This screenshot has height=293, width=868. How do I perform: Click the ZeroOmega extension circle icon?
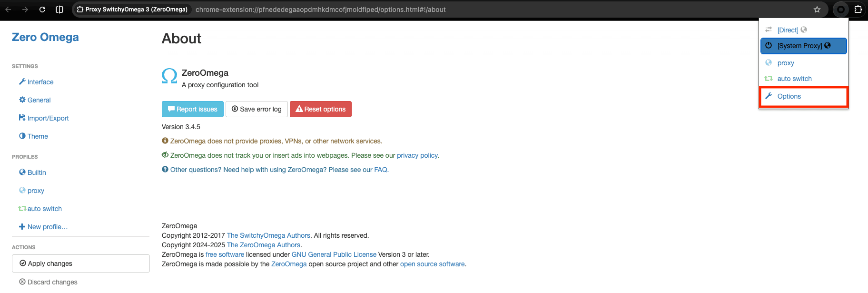841,10
